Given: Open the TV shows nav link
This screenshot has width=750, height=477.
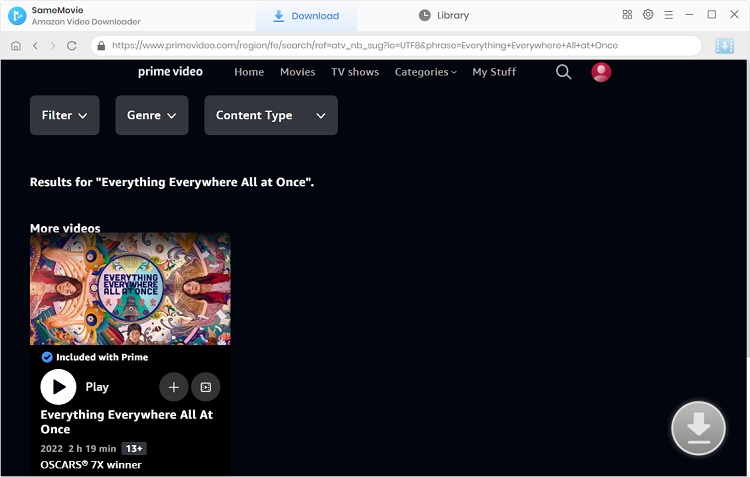Looking at the screenshot, I should 355,72.
